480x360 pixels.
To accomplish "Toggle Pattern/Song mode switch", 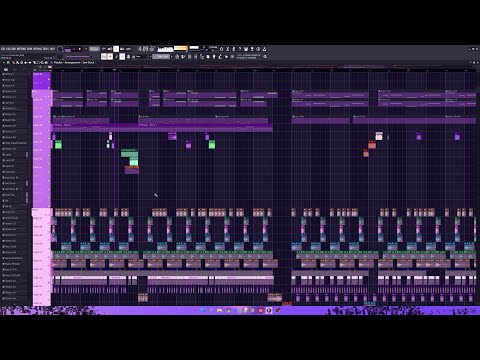I will pyautogui.click(x=68, y=49).
